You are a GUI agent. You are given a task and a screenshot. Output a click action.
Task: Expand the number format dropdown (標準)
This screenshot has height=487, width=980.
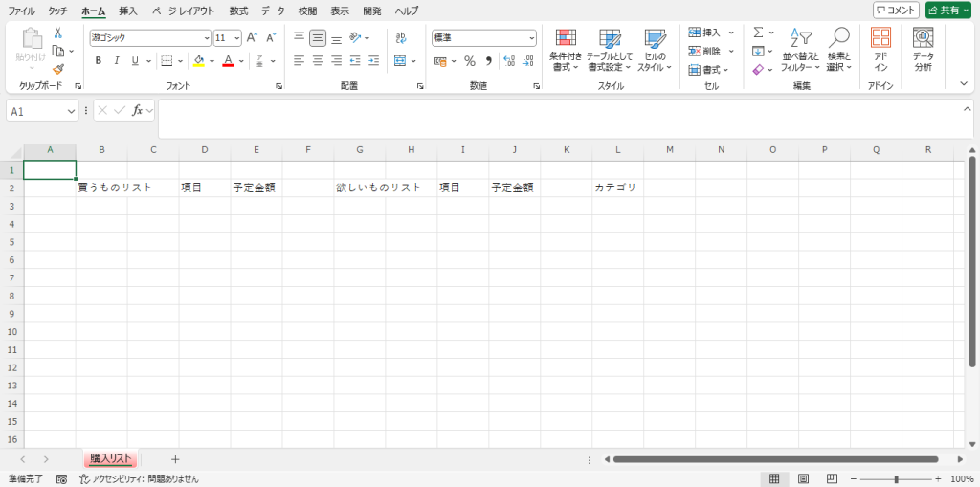pyautogui.click(x=531, y=38)
